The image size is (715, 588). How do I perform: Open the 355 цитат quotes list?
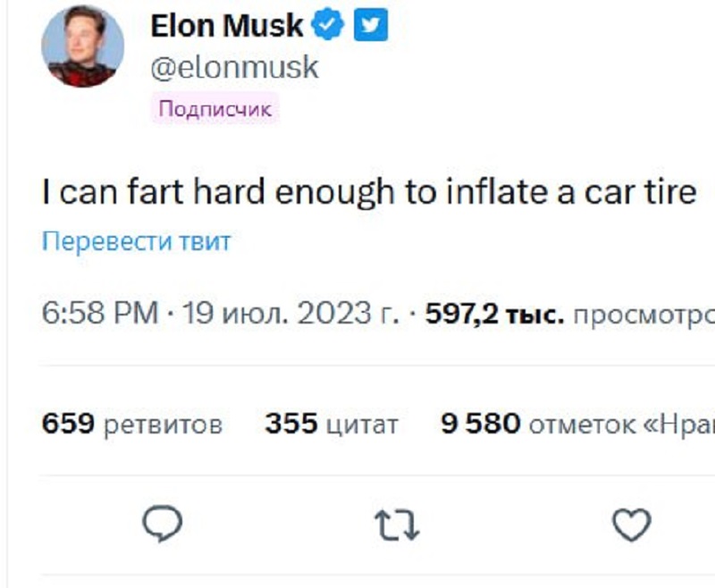[x=331, y=423]
